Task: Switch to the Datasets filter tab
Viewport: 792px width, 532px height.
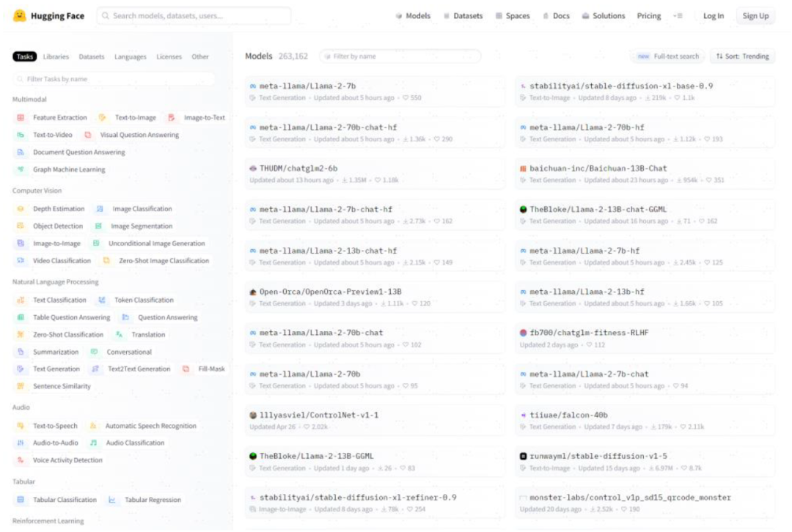Action: point(92,56)
